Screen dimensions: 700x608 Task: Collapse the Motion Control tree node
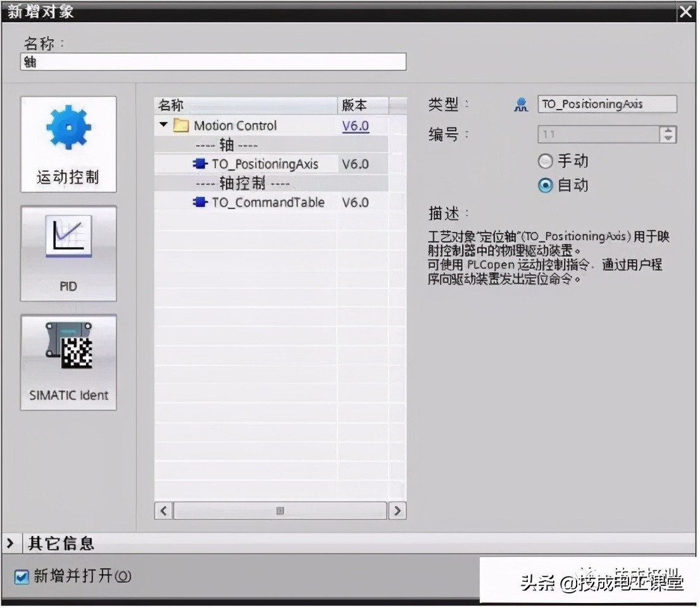(x=163, y=125)
